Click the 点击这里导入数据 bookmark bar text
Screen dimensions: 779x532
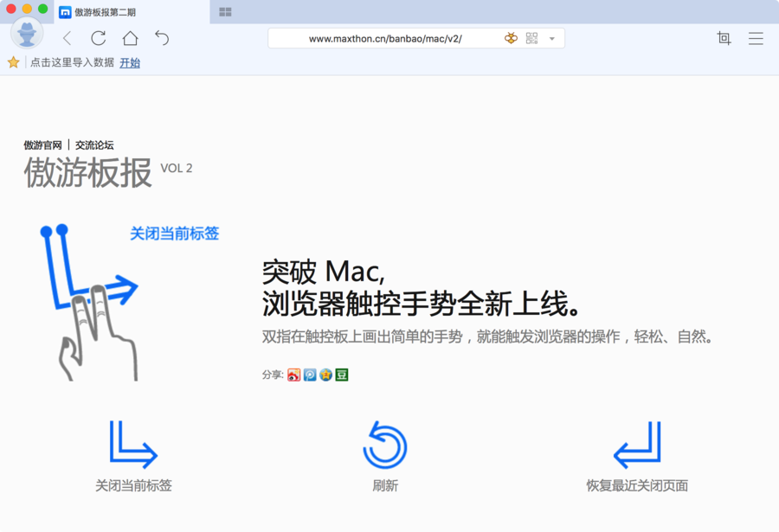pos(72,62)
